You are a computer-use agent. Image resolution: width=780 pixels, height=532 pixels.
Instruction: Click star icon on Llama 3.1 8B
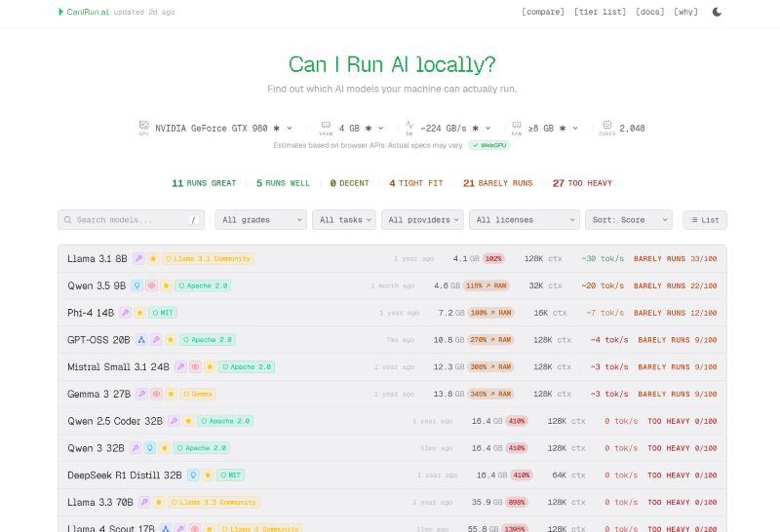(x=153, y=258)
